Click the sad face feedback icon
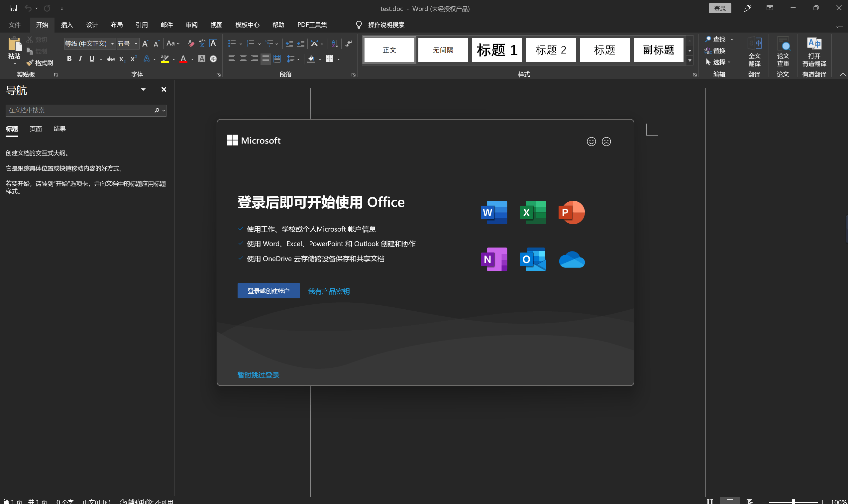848x504 pixels. [606, 142]
